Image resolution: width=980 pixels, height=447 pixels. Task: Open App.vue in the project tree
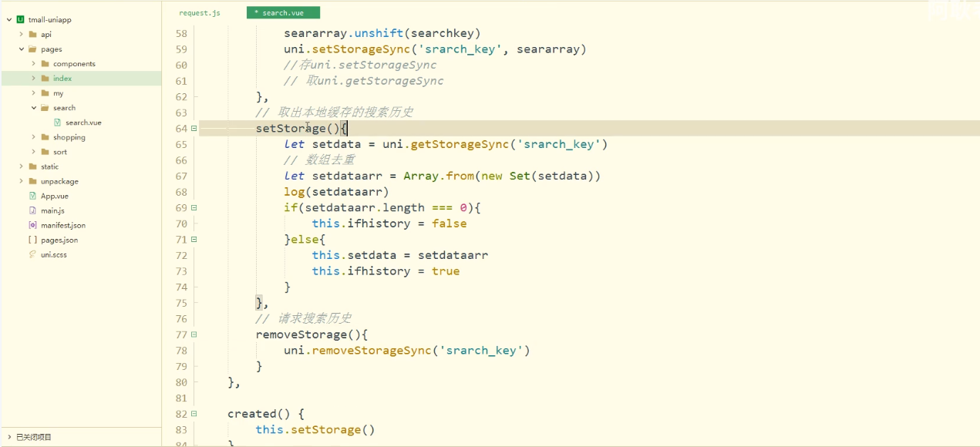tap(55, 196)
